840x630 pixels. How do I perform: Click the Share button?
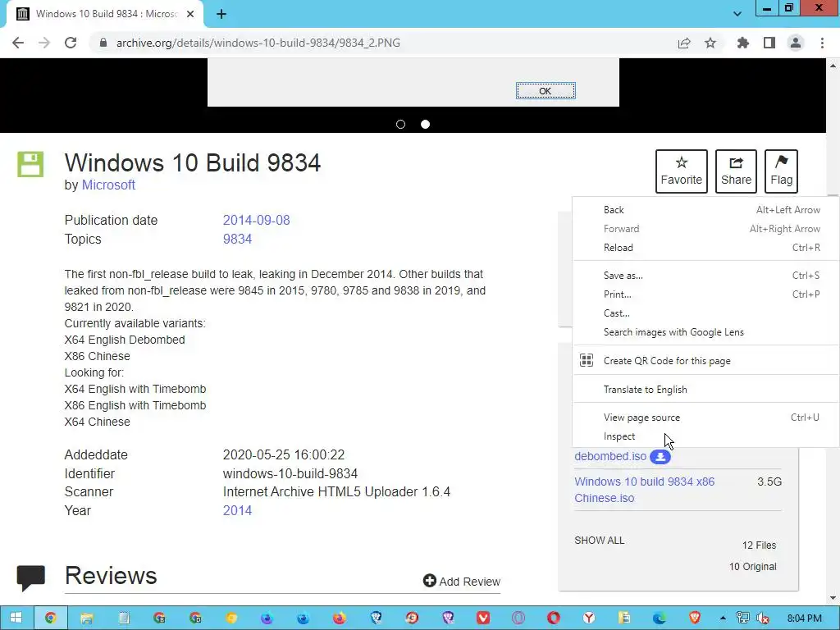(x=736, y=171)
